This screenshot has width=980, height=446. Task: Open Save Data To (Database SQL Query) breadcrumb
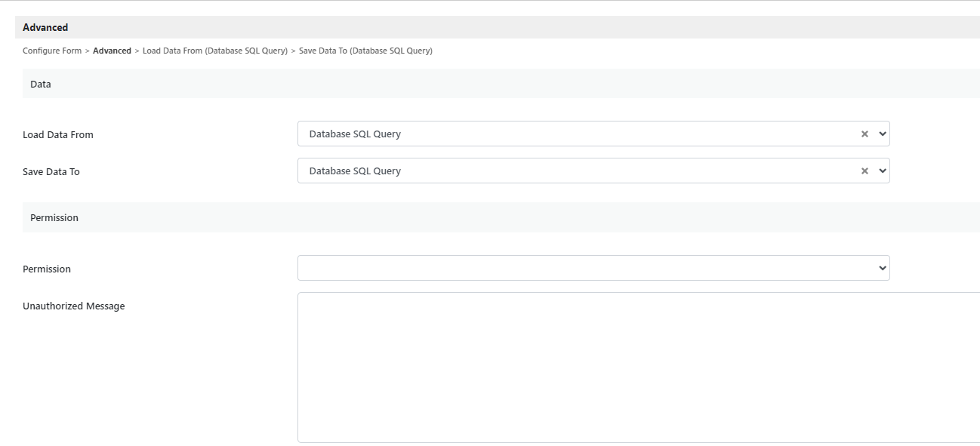365,51
